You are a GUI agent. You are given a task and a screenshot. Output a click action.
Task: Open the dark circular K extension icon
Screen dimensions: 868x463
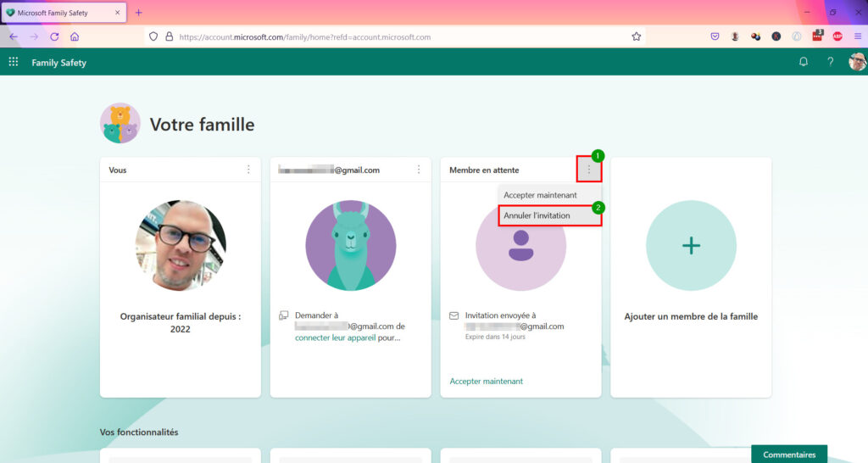(776, 36)
